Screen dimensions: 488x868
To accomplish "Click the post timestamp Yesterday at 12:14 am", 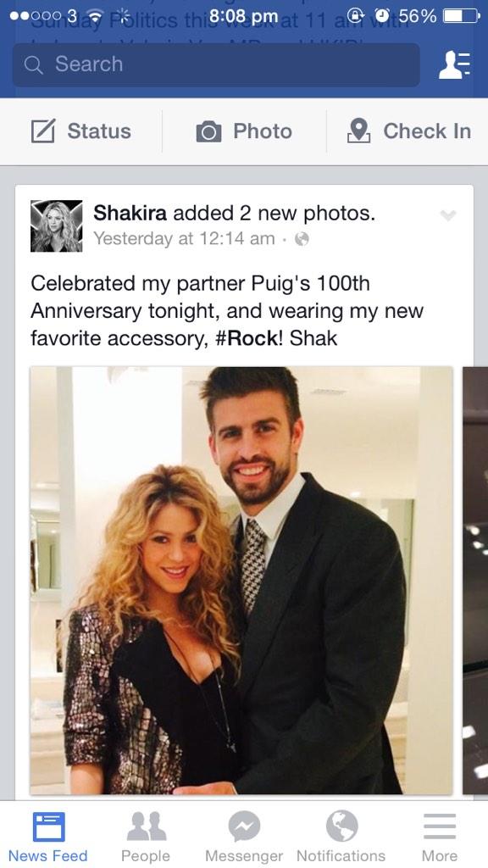I will point(184,238).
